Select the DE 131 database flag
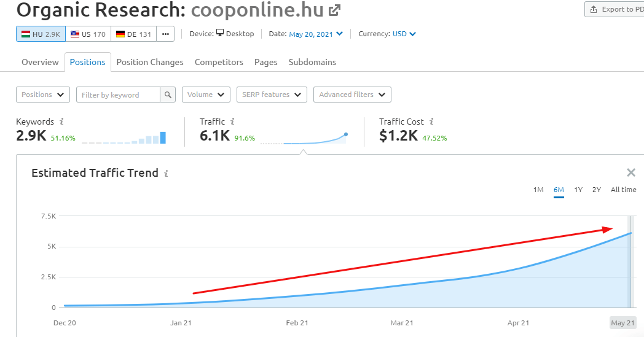 [133, 34]
